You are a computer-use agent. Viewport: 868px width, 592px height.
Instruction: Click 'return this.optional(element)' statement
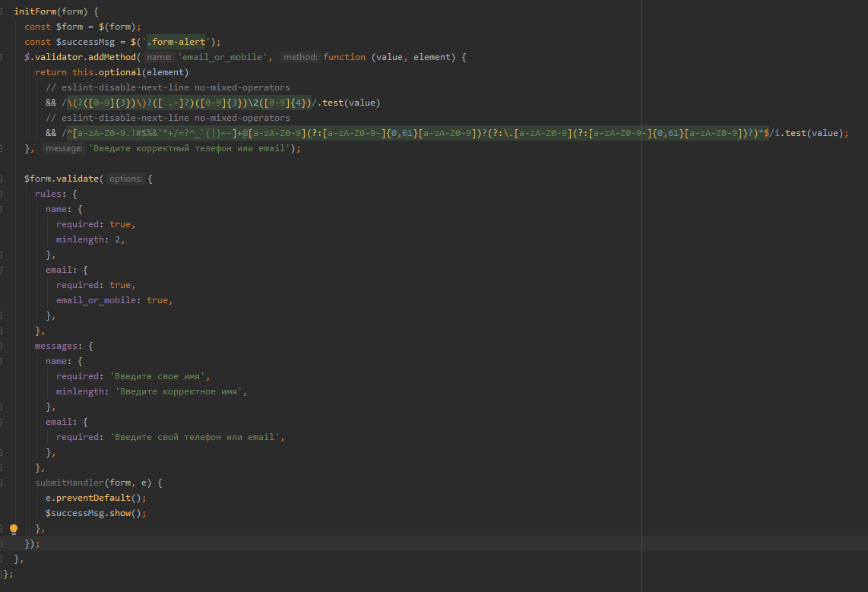(112, 72)
